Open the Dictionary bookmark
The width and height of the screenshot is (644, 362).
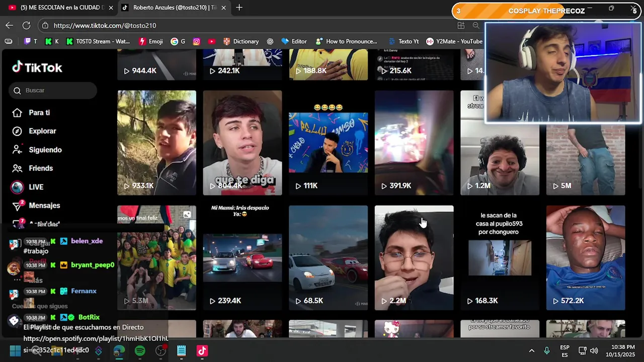pyautogui.click(x=241, y=41)
